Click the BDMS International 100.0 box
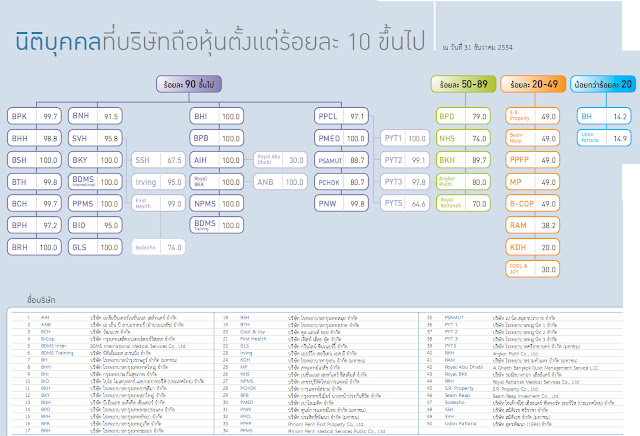Image resolution: width=640 pixels, height=436 pixels. click(x=95, y=182)
